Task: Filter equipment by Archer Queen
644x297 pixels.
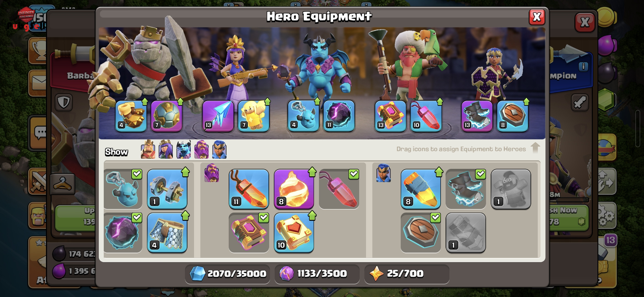Action: pyautogui.click(x=166, y=149)
